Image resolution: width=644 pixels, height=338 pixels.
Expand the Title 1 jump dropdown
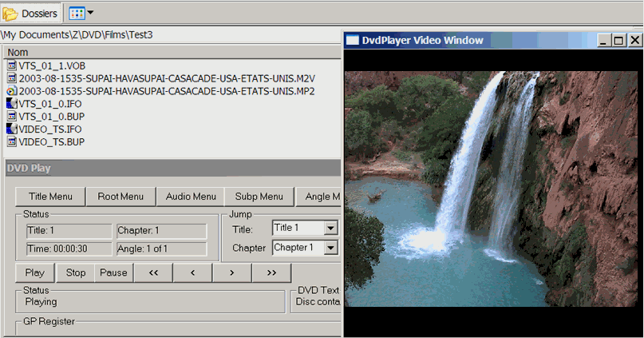(x=331, y=229)
